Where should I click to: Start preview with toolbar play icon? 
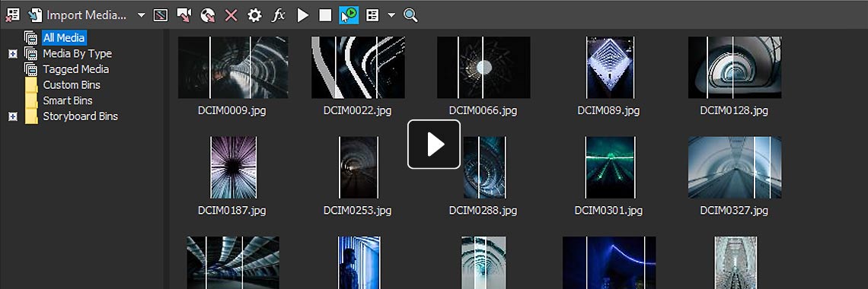[302, 15]
